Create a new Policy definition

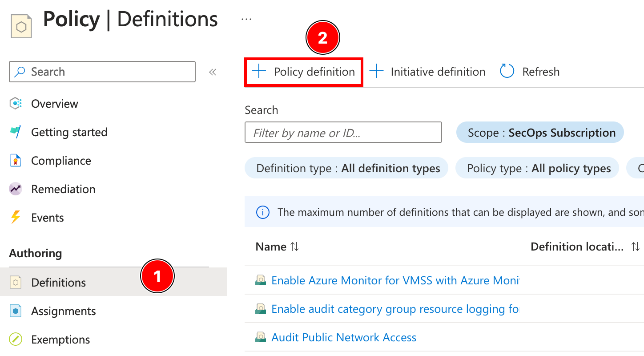(x=303, y=71)
